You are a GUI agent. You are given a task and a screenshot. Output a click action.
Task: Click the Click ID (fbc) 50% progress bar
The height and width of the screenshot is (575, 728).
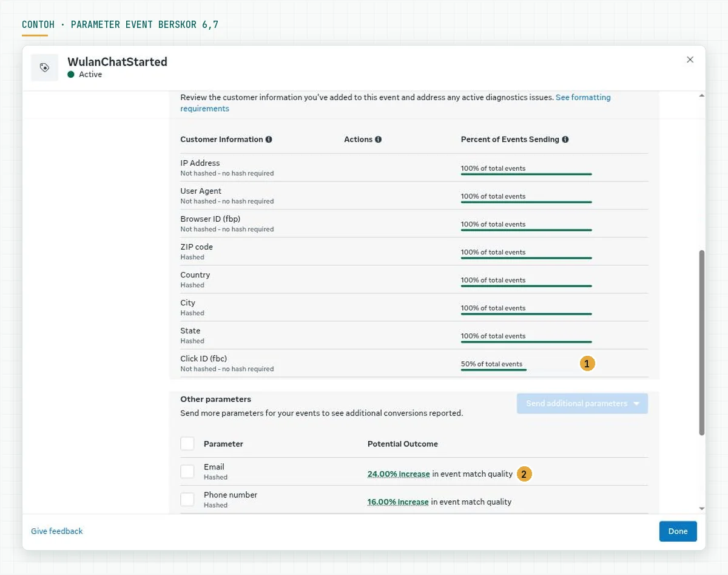tap(494, 370)
